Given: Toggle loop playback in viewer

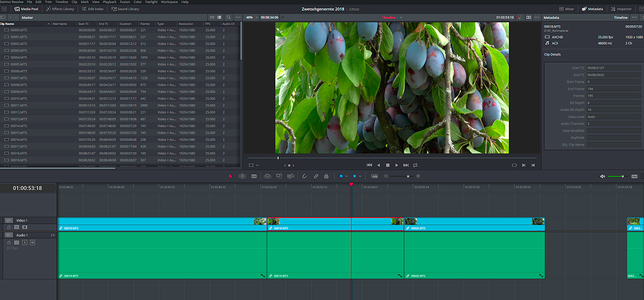Looking at the screenshot, I should click(416, 165).
